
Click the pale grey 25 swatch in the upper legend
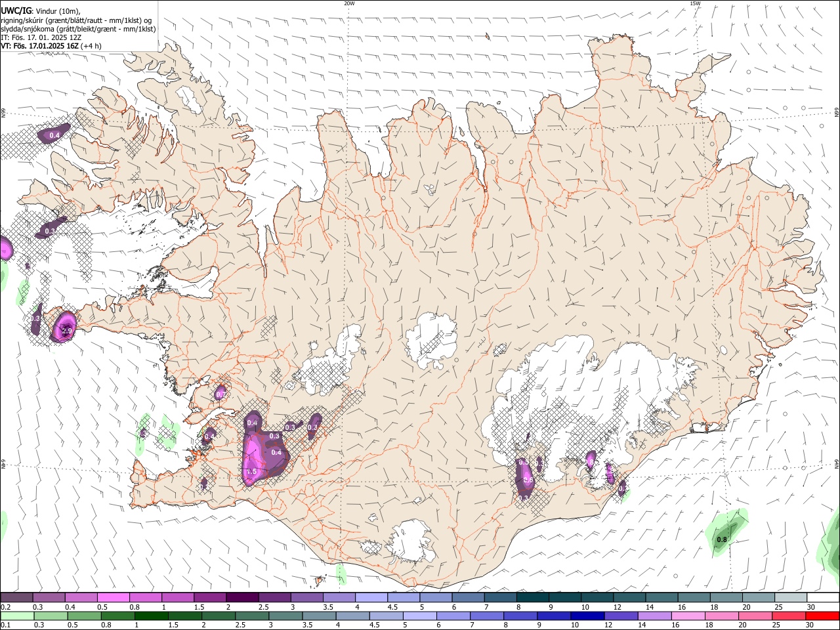(791, 598)
